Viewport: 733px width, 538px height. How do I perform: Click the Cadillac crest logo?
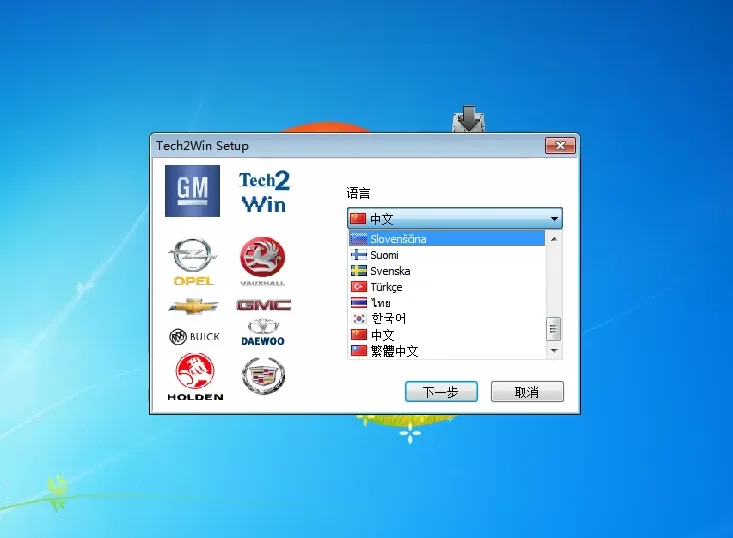point(263,375)
